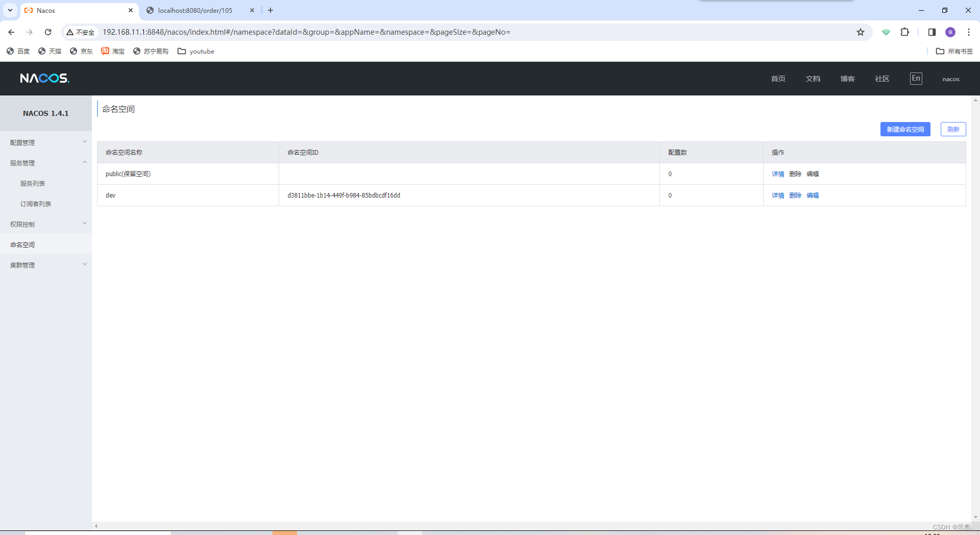980x535 pixels.
Task: Select 命名空间 in the sidebar
Action: [46, 245]
